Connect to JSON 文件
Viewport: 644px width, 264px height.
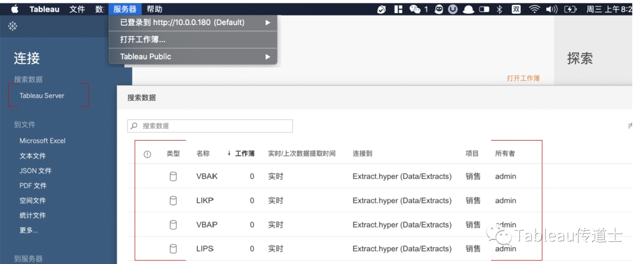tap(35, 171)
